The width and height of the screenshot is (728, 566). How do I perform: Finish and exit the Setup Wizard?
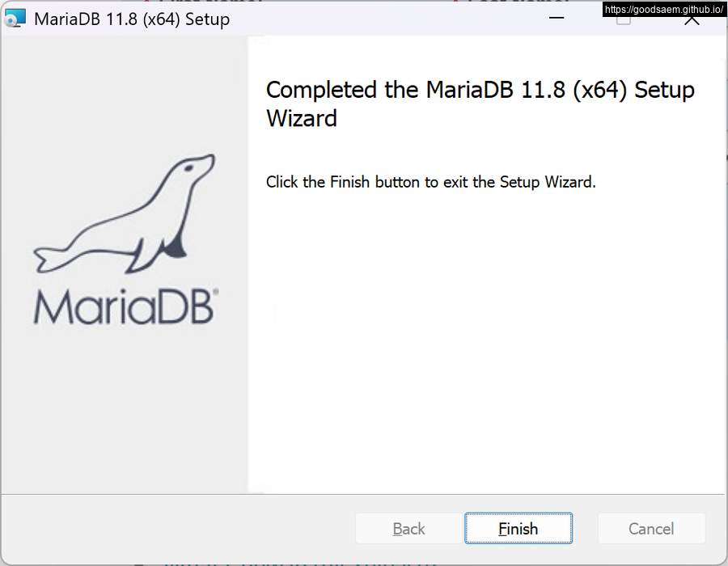tap(518, 528)
